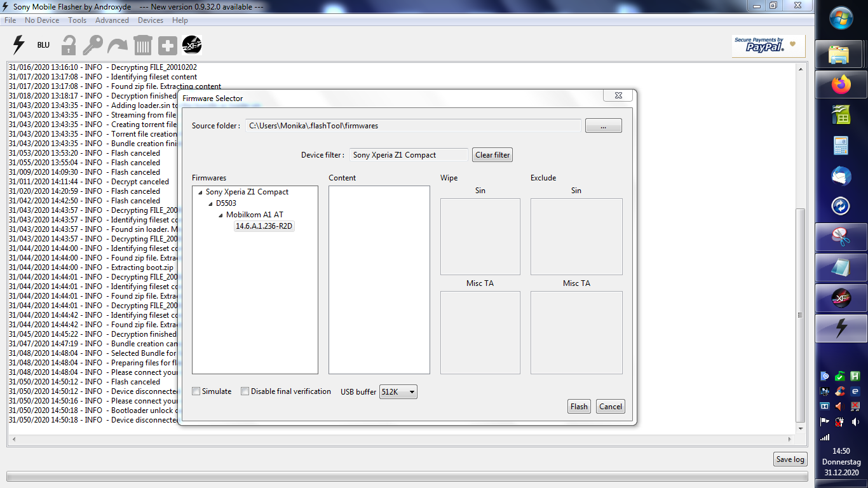Switch to the Notepad taskbar icon

click(x=841, y=268)
